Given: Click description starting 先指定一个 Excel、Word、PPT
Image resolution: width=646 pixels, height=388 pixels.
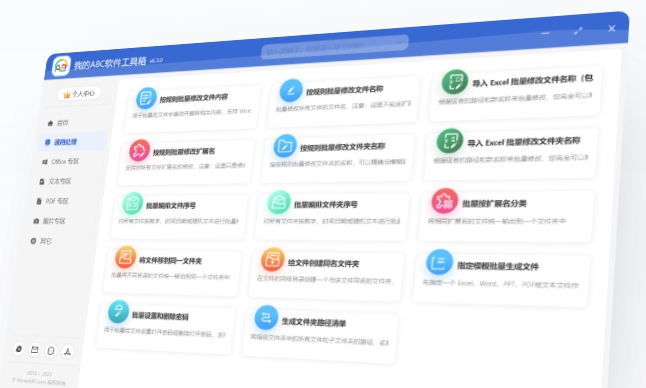Looking at the screenshot, I should tap(501, 284).
